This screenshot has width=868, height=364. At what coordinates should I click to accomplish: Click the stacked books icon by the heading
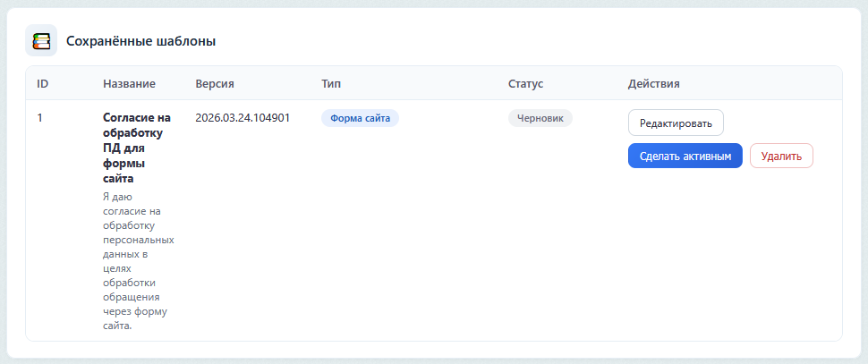click(41, 41)
